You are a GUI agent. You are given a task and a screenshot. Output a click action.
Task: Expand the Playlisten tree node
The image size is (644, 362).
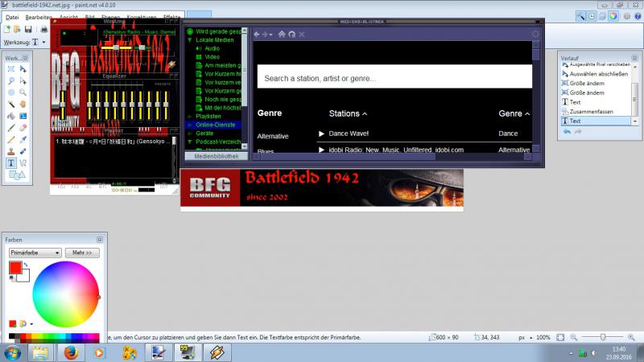pyautogui.click(x=190, y=117)
